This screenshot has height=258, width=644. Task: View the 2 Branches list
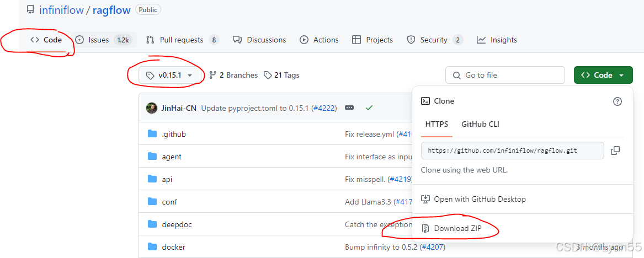point(233,76)
